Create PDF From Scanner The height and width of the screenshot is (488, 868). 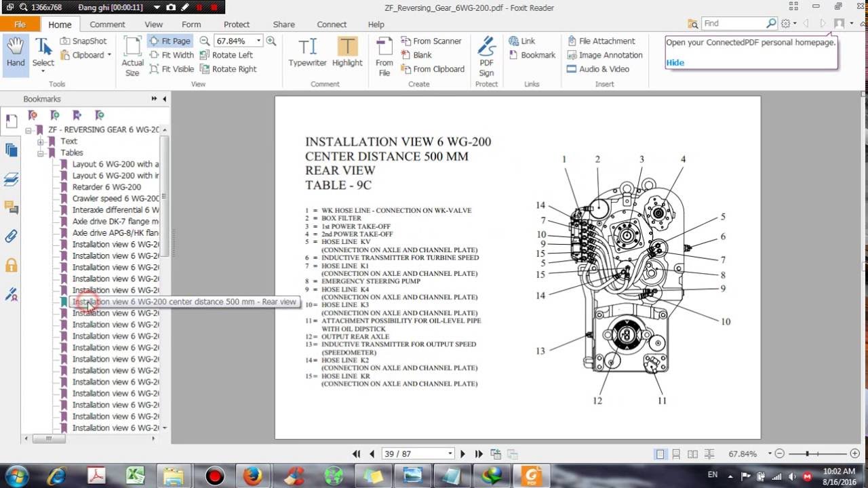431,41
